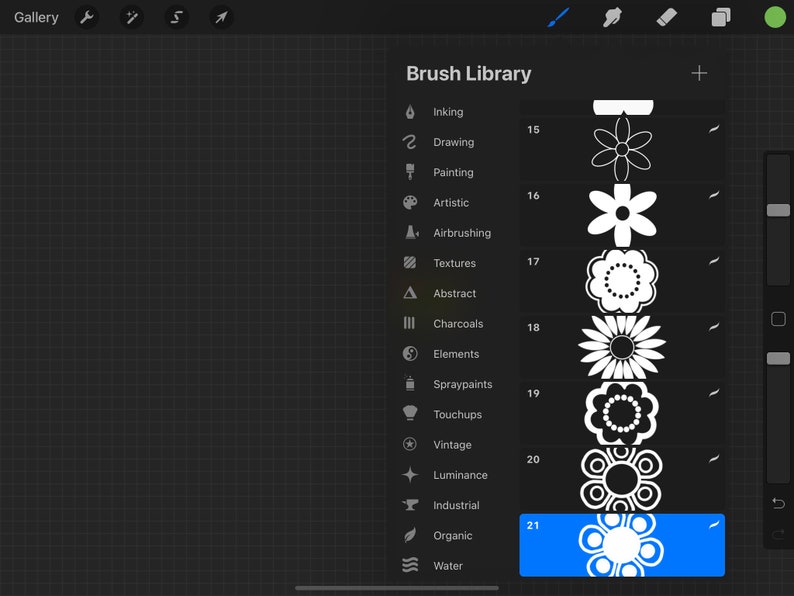Select the Water brush set

tap(448, 566)
